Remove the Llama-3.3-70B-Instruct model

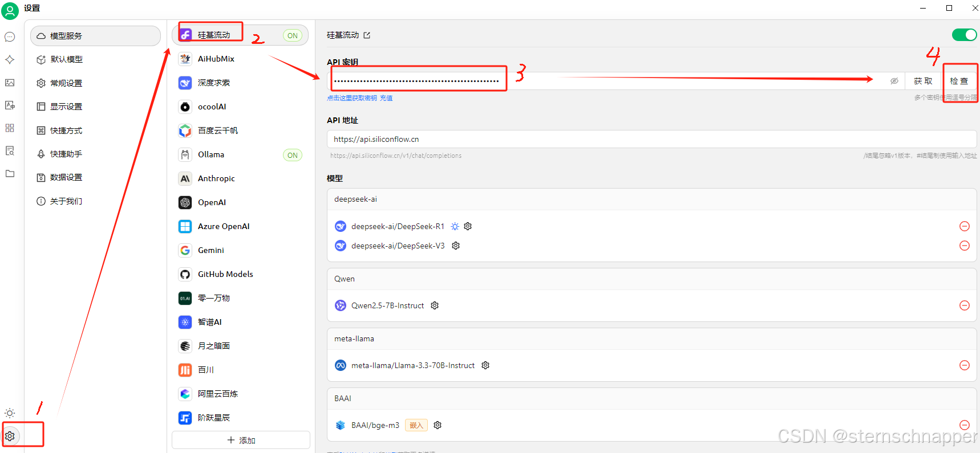965,365
